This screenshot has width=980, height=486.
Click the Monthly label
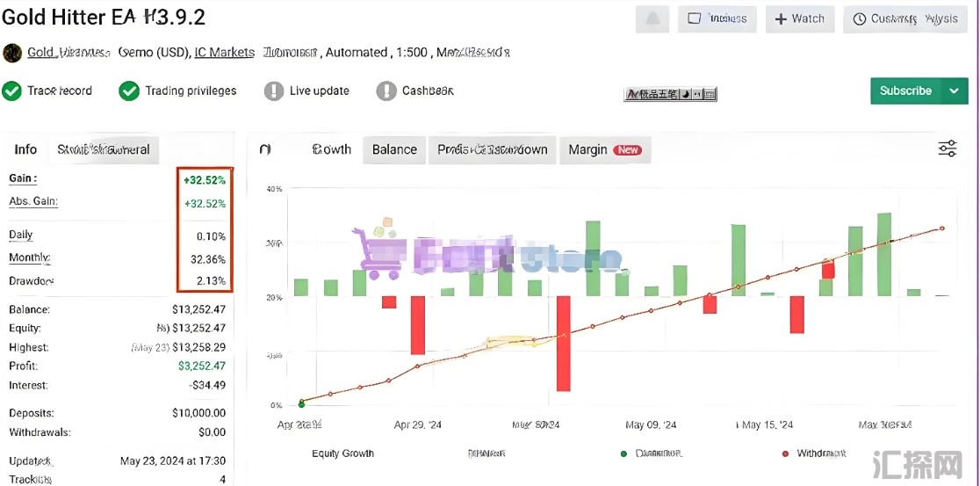(29, 258)
